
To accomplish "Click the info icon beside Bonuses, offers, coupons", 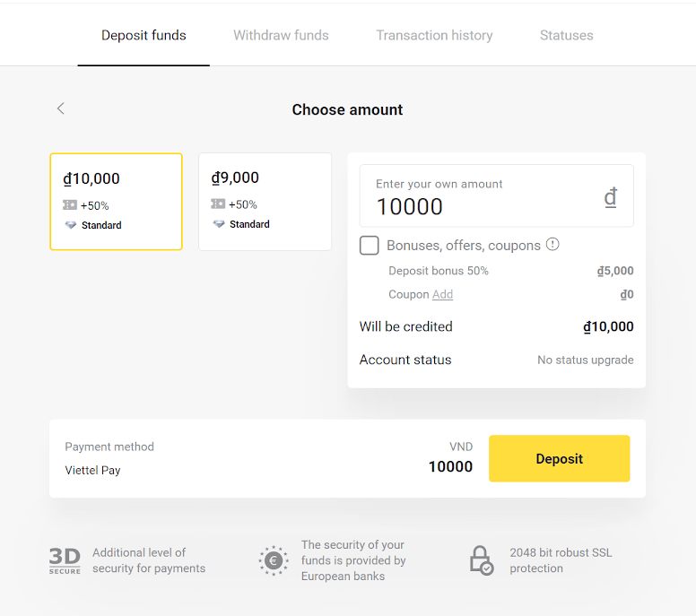I will (552, 244).
